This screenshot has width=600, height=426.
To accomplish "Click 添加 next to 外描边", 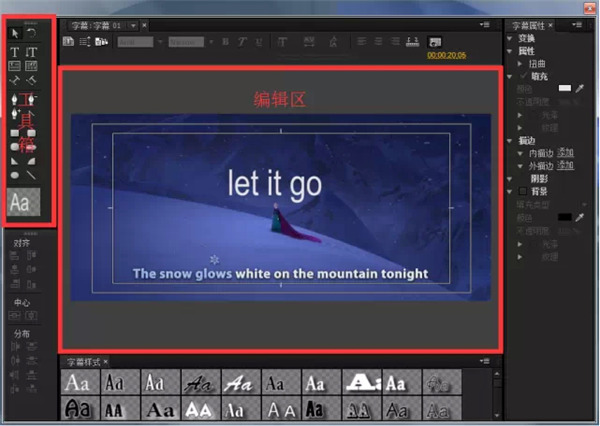I will pyautogui.click(x=565, y=165).
